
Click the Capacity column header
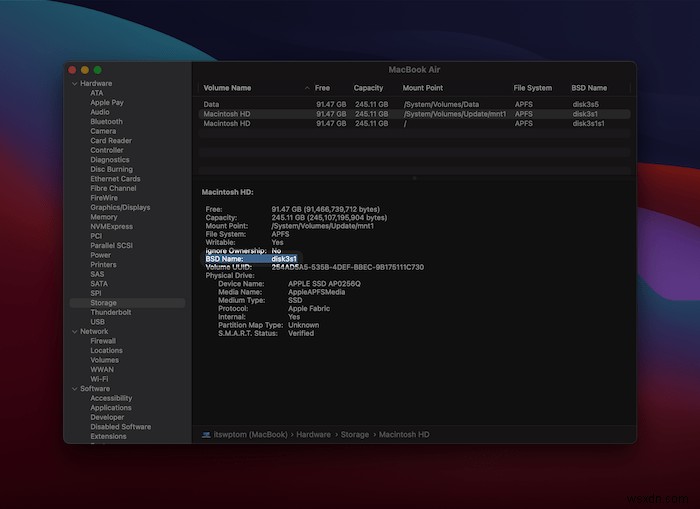[368, 88]
